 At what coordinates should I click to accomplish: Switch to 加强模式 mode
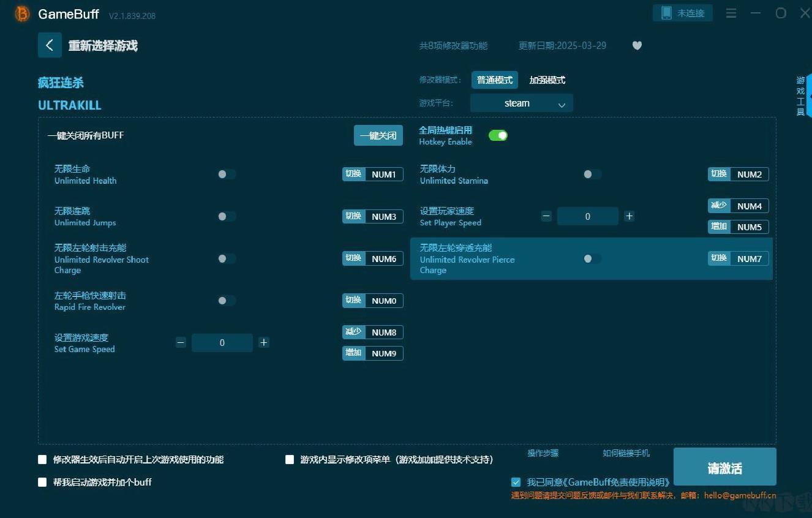[x=547, y=80]
